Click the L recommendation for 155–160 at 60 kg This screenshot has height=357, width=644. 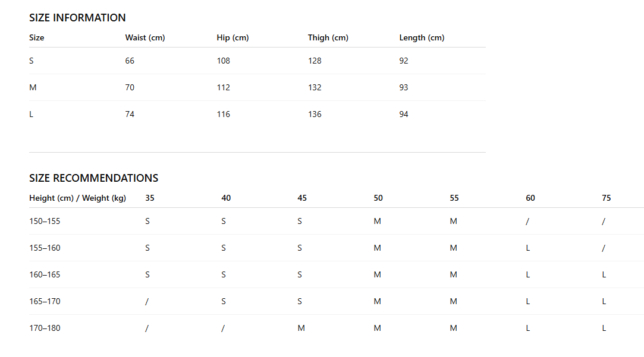528,248
